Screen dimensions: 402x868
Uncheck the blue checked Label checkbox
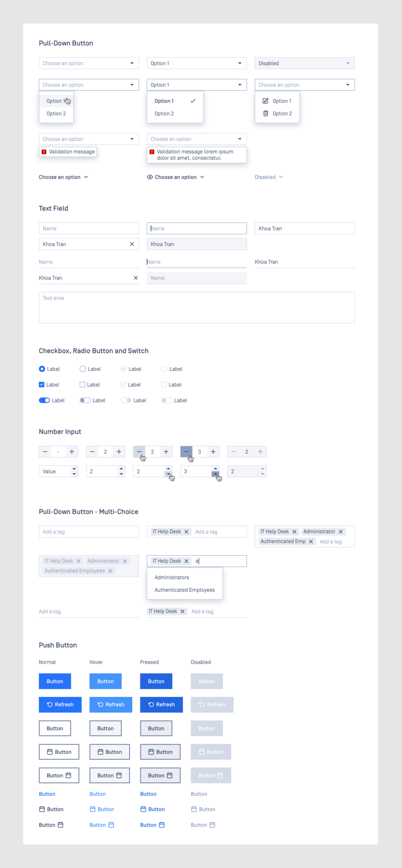(42, 385)
